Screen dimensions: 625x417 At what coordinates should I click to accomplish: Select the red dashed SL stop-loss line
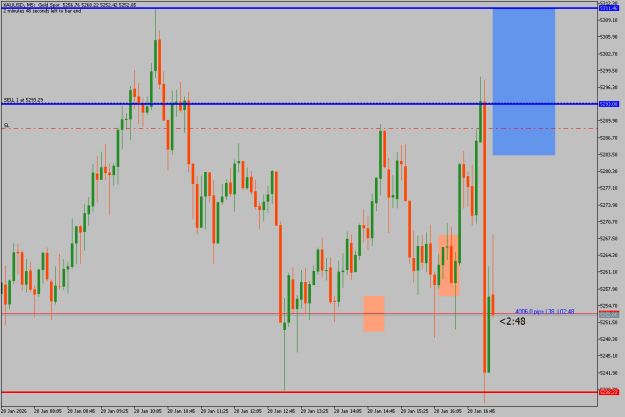pos(299,129)
